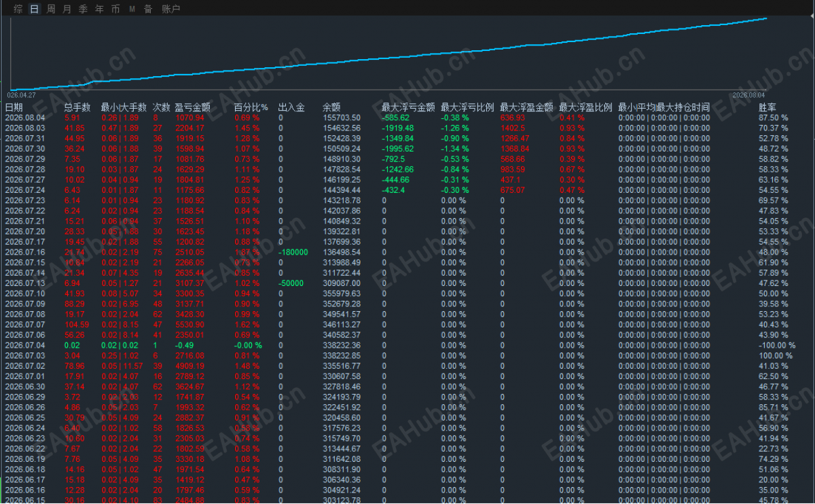The width and height of the screenshot is (815, 504).
Task: Open the 季 quarterly tab
Action: (83, 9)
